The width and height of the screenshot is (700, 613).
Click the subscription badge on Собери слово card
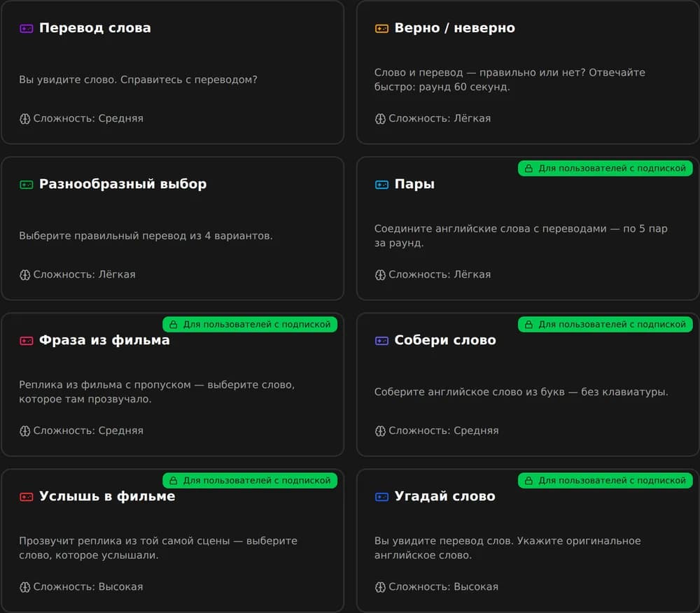pos(605,325)
